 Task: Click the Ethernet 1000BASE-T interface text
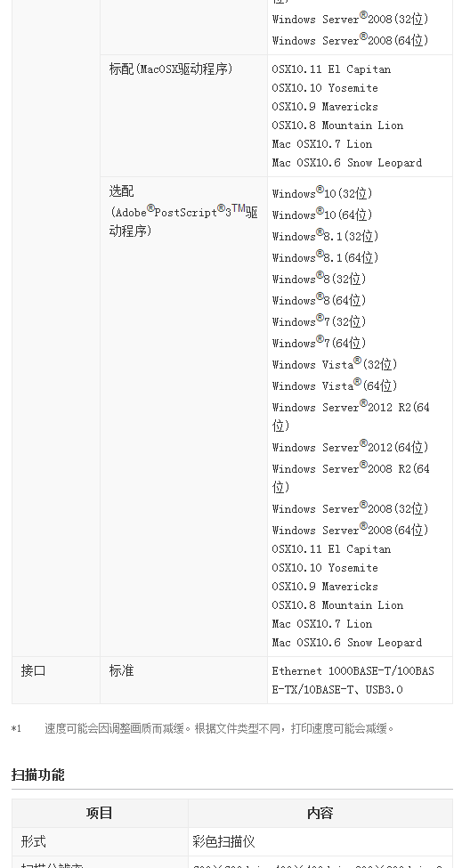point(353,680)
